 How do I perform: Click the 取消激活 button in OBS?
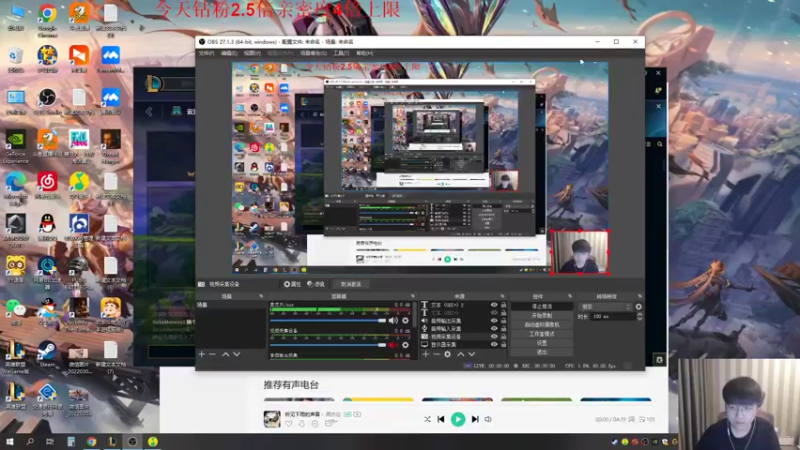351,284
